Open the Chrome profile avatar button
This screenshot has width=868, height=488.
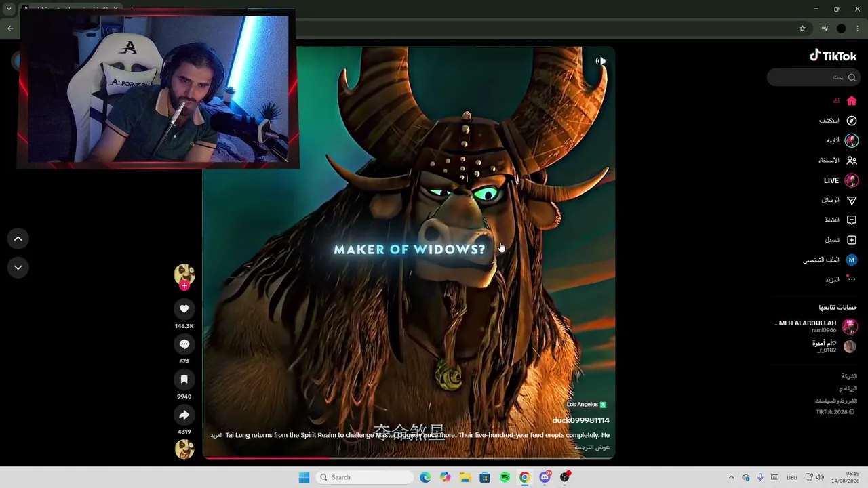pyautogui.click(x=842, y=28)
